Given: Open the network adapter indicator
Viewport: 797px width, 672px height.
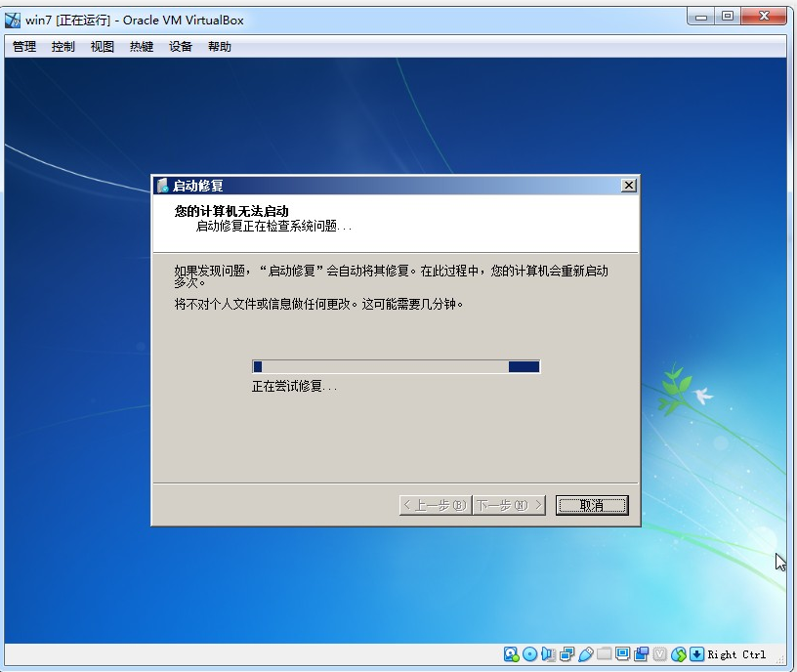Looking at the screenshot, I should point(566,654).
